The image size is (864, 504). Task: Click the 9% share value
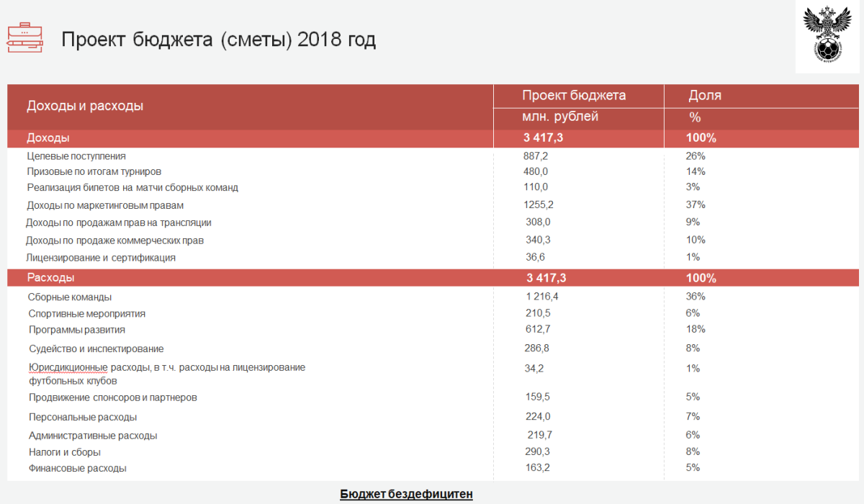[x=693, y=222]
